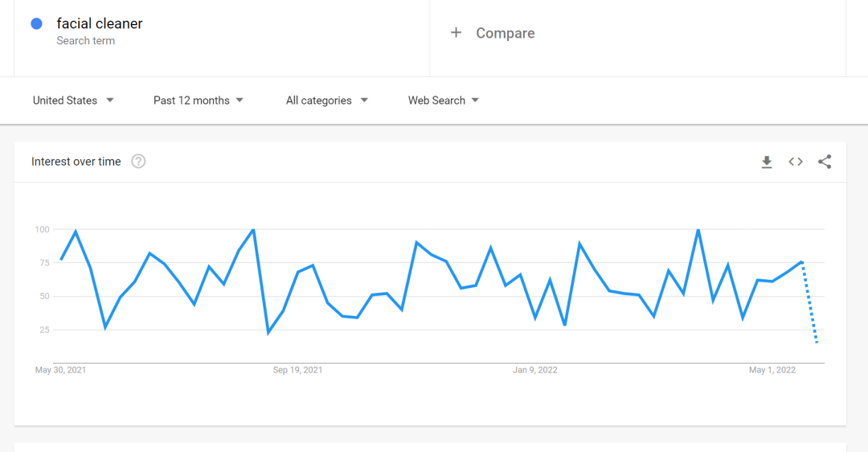The image size is (868, 452).
Task: Download the Interest over time chart data
Action: [x=767, y=162]
